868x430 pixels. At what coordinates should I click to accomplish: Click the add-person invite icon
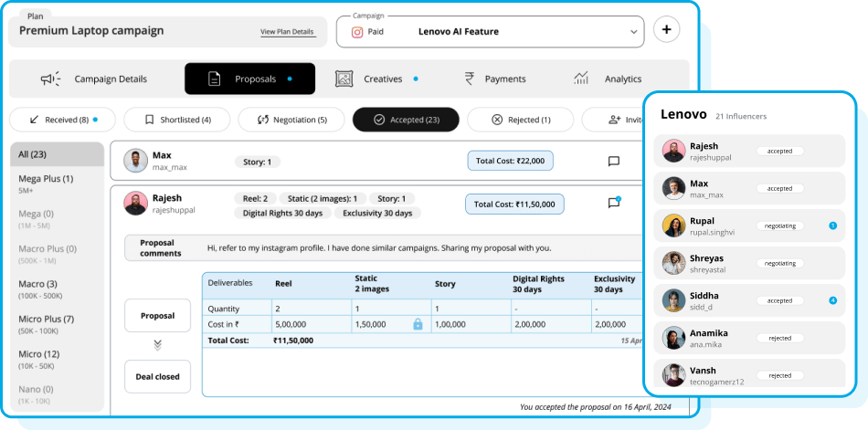pos(614,120)
